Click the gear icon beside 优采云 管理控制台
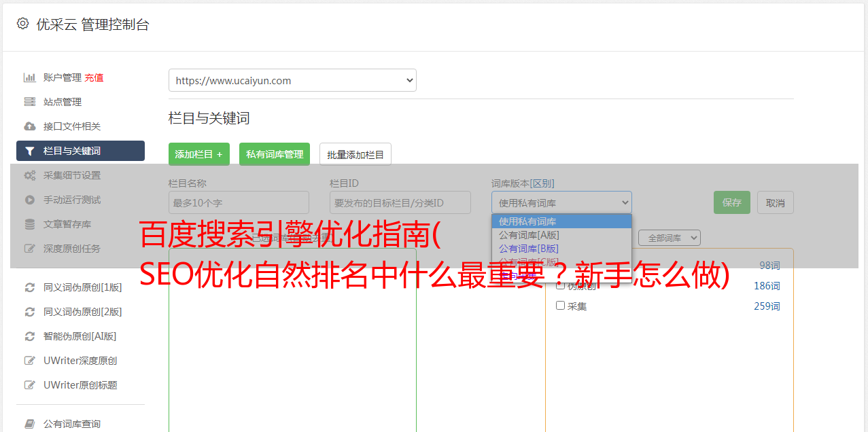 tap(22, 24)
